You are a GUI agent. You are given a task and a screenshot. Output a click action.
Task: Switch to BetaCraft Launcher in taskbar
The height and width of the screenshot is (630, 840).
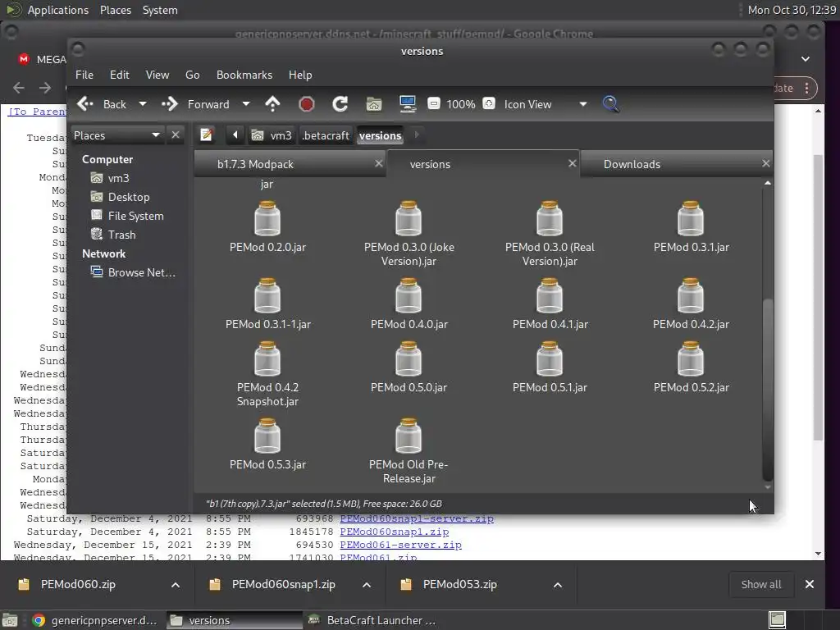[372, 620]
